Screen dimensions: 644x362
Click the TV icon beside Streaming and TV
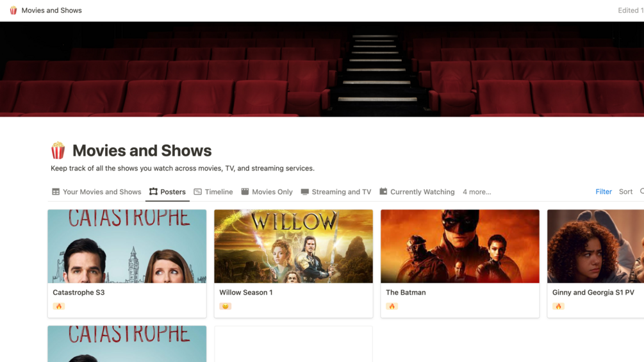(x=305, y=192)
